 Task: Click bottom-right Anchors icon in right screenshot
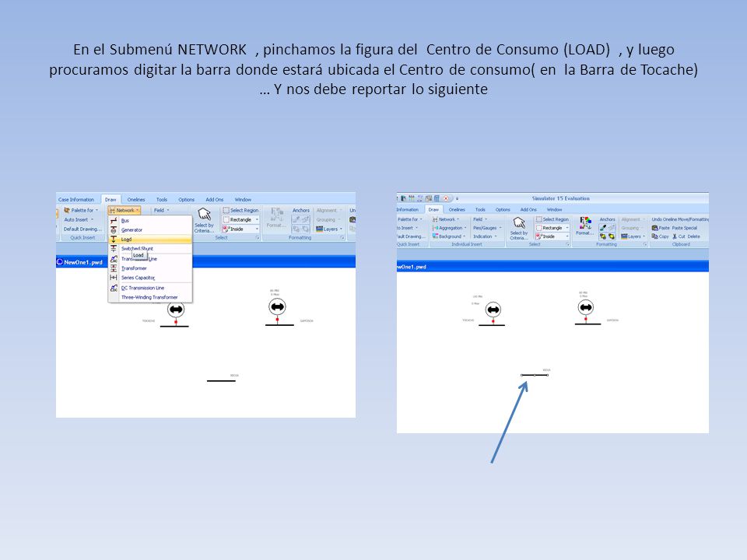pyautogui.click(x=612, y=236)
